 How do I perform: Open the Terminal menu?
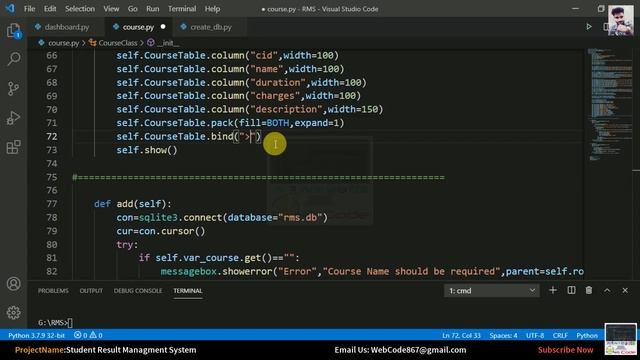pos(182,9)
